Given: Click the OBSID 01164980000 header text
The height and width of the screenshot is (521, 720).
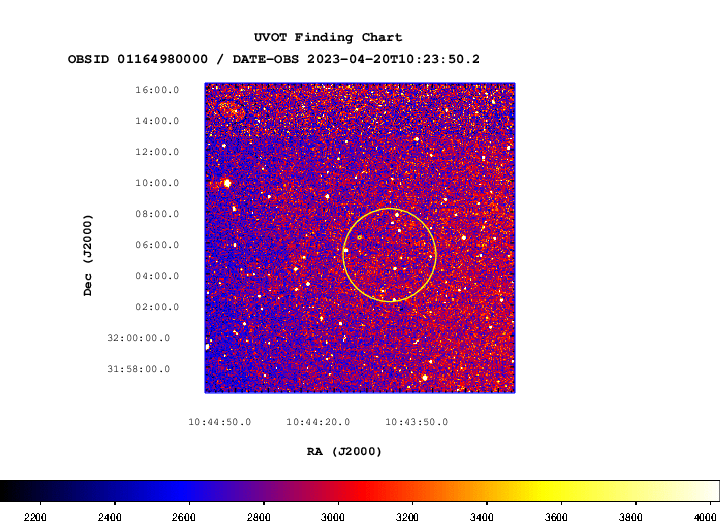Looking at the screenshot, I should click(138, 59).
